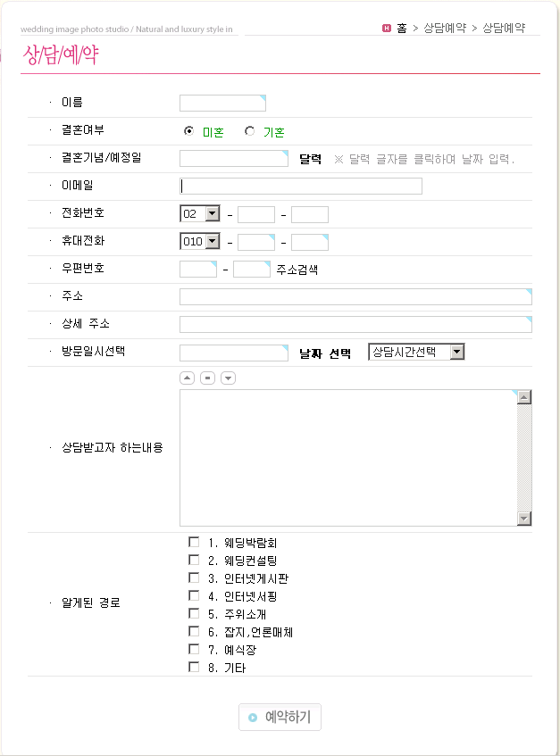Click the textarea reset square icon
Image resolution: width=560 pixels, height=756 pixels.
tap(207, 378)
